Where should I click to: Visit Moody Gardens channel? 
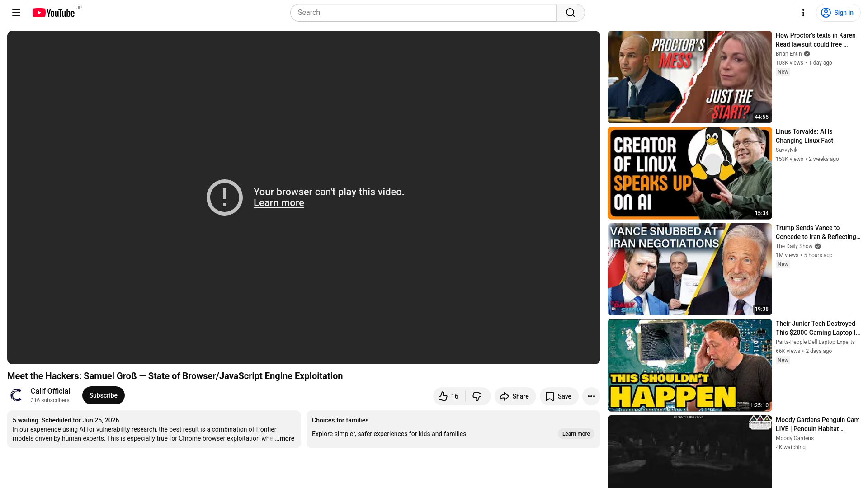(795, 438)
